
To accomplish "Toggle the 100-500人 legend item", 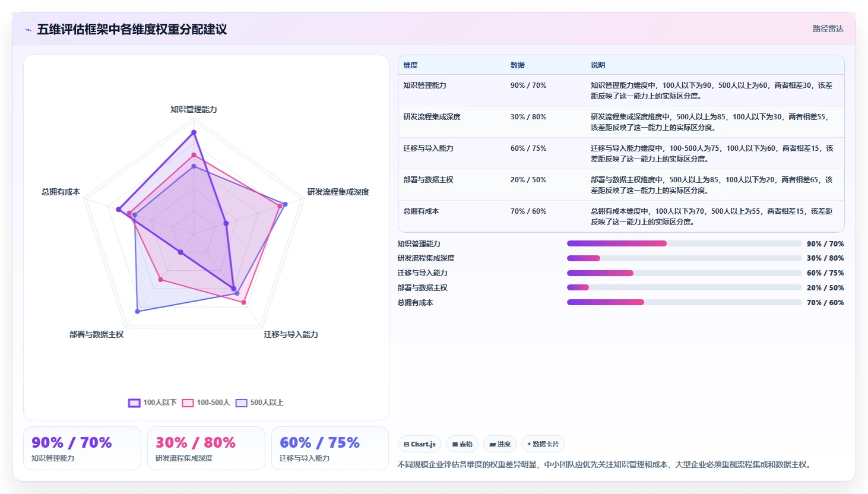I will (206, 403).
